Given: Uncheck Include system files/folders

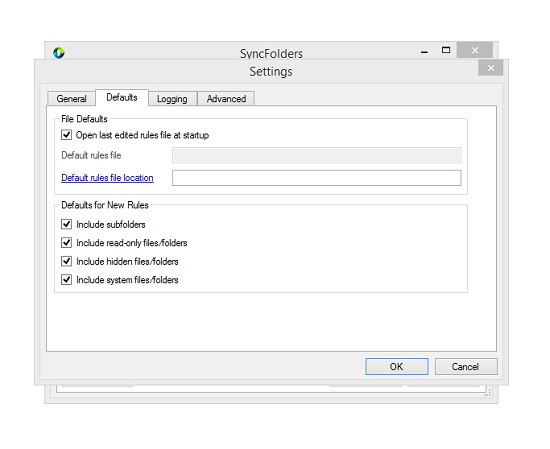Looking at the screenshot, I should 66,280.
